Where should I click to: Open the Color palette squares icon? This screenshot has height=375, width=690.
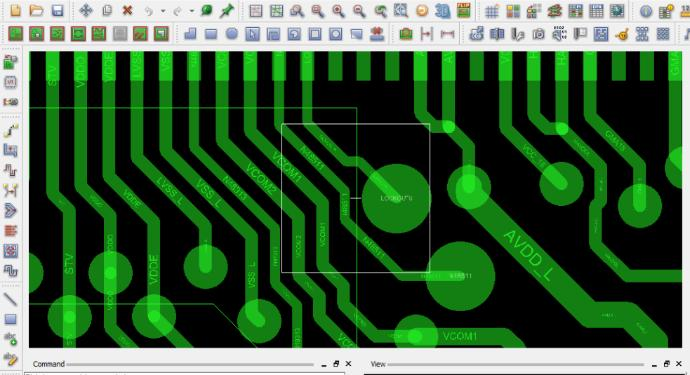pyautogui.click(x=513, y=11)
